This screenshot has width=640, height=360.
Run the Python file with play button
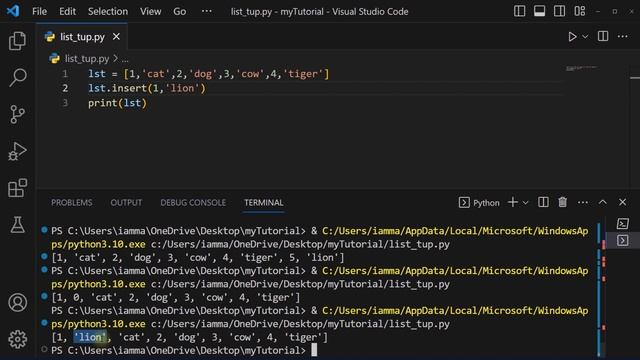tap(572, 37)
